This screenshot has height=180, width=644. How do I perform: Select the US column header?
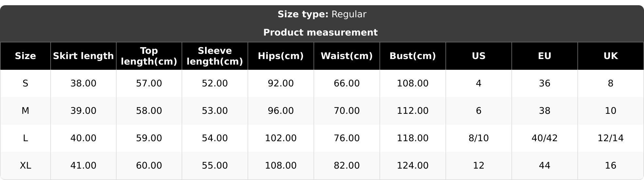click(x=478, y=56)
